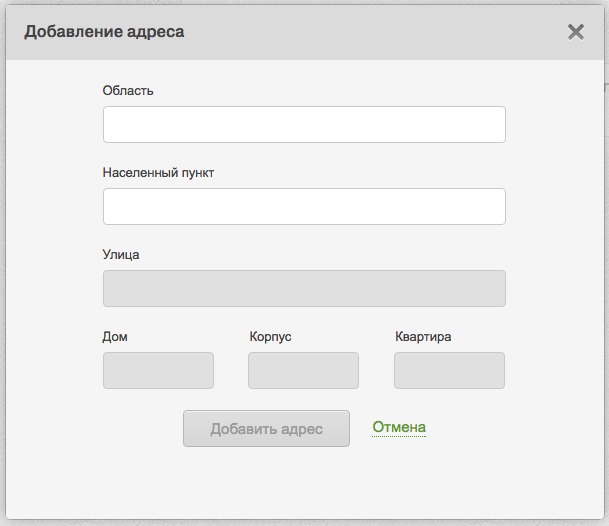This screenshot has height=526, width=609.
Task: Activate the Корпус input field
Action: pyautogui.click(x=303, y=370)
